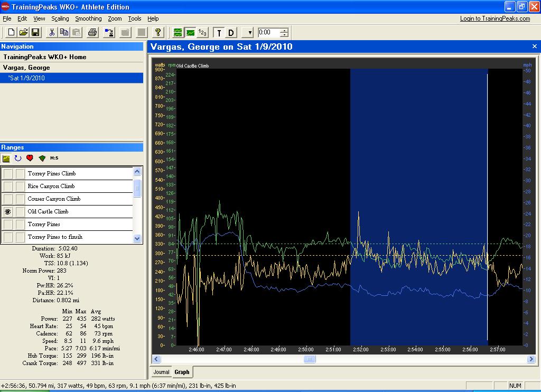Click the Login to TrainingPeaks.com link
The width and height of the screenshot is (541, 392).
pyautogui.click(x=495, y=18)
